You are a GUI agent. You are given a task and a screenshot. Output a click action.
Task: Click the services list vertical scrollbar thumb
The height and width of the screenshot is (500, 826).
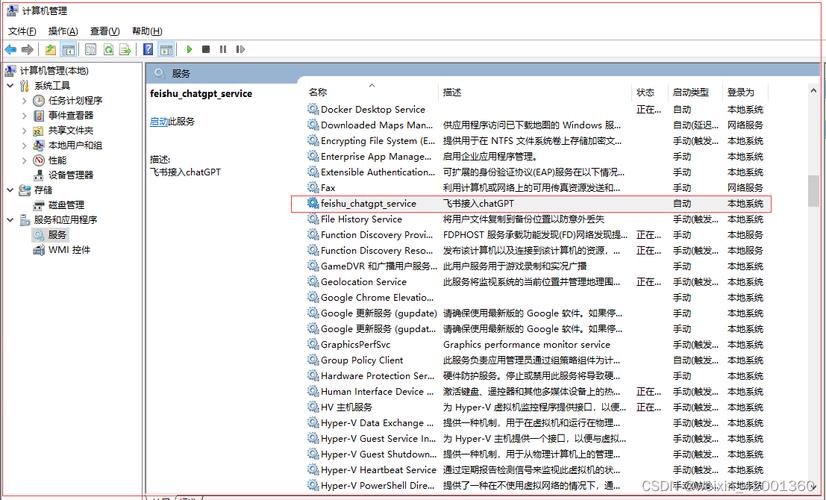pyautogui.click(x=813, y=191)
